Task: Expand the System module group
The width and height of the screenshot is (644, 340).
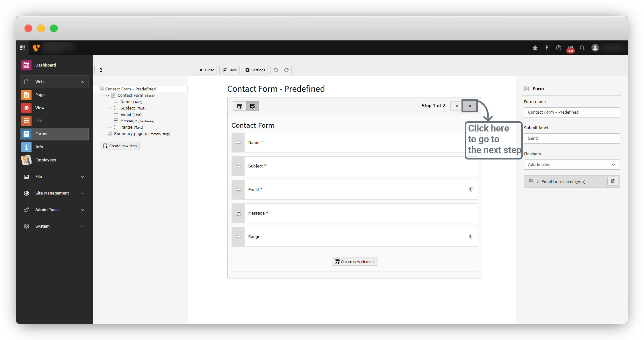Action: pos(54,226)
